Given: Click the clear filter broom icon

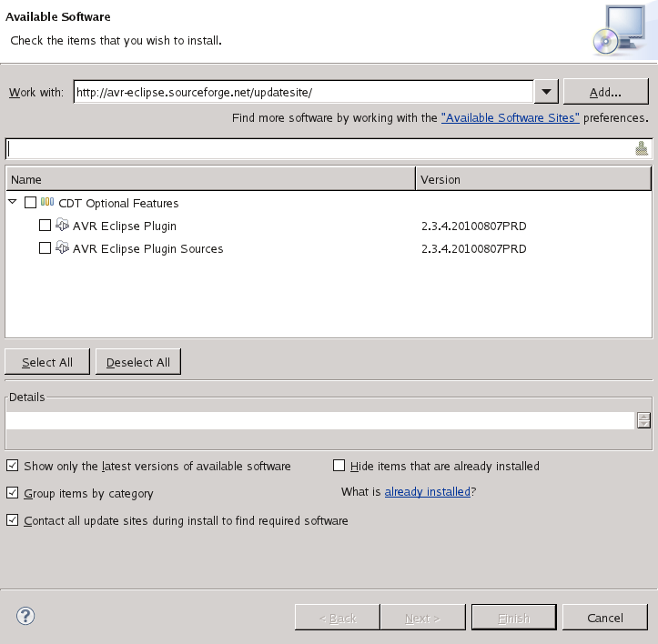Looking at the screenshot, I should point(642,148).
